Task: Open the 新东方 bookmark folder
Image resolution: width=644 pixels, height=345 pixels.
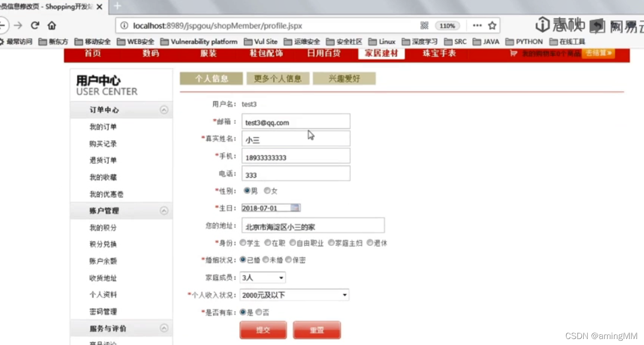Action: pyautogui.click(x=53, y=41)
